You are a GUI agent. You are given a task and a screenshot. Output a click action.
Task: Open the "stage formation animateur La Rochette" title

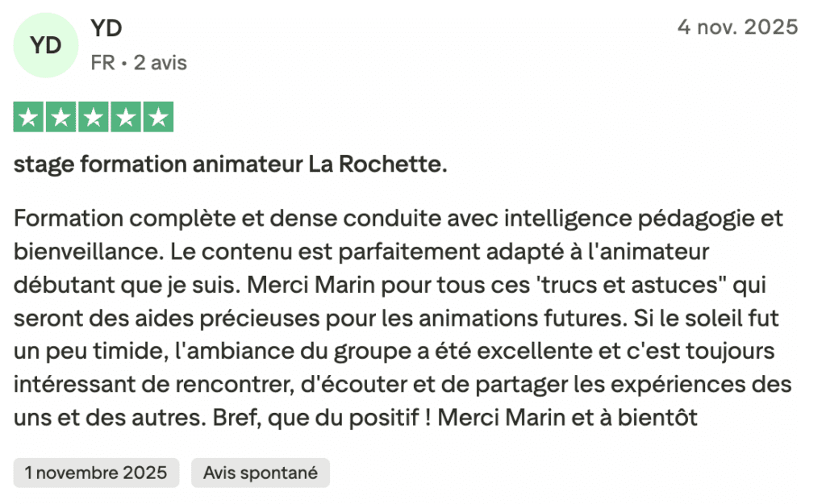[x=230, y=165]
